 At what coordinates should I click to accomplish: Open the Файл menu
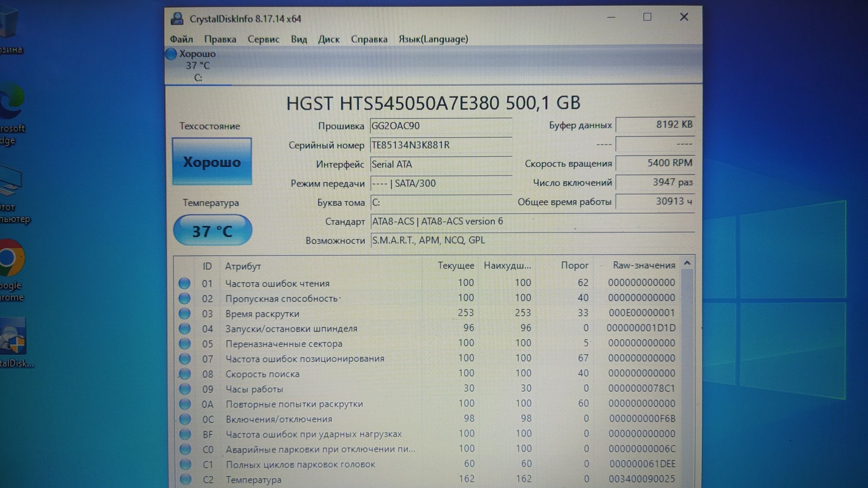181,39
